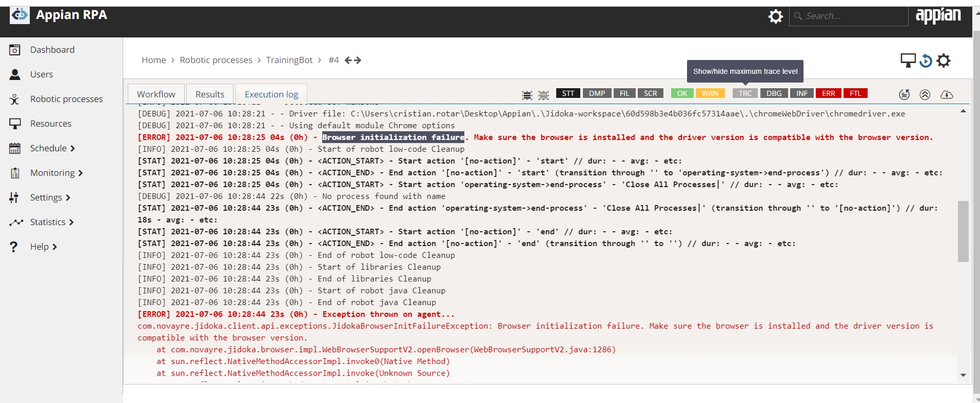Expand the Monitoring submenu chevron
Screen dimensions: 980x403
pyautogui.click(x=81, y=173)
